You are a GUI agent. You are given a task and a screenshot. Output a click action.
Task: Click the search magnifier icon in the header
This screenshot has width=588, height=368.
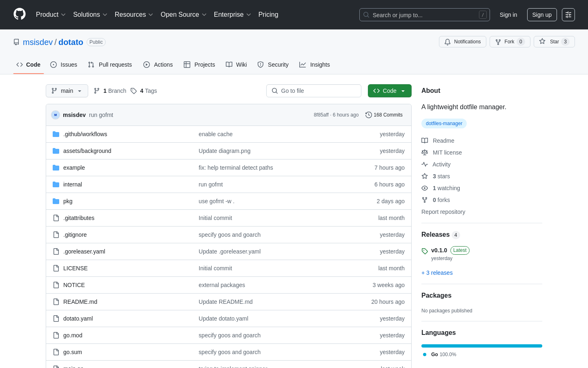pyautogui.click(x=366, y=15)
